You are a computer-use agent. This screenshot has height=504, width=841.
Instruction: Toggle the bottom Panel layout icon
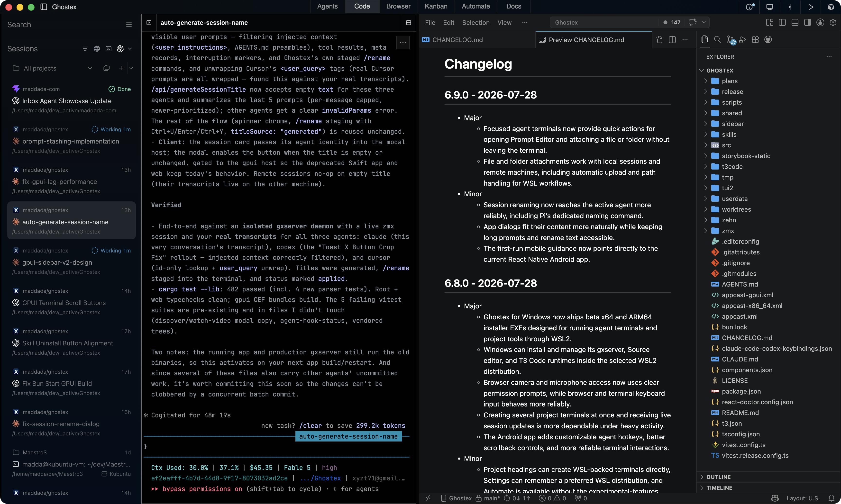795,22
